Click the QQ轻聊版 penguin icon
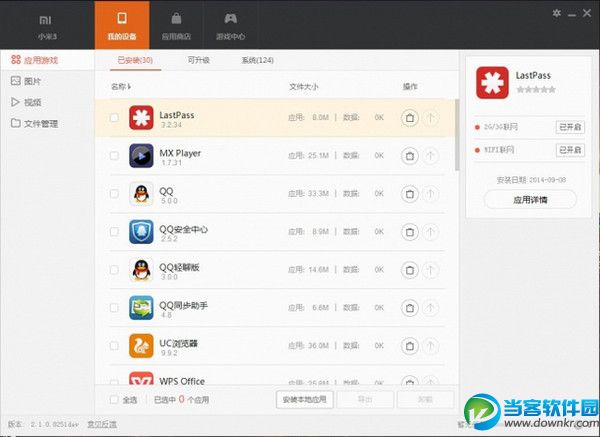Image resolution: width=600 pixels, height=437 pixels. pyautogui.click(x=141, y=270)
